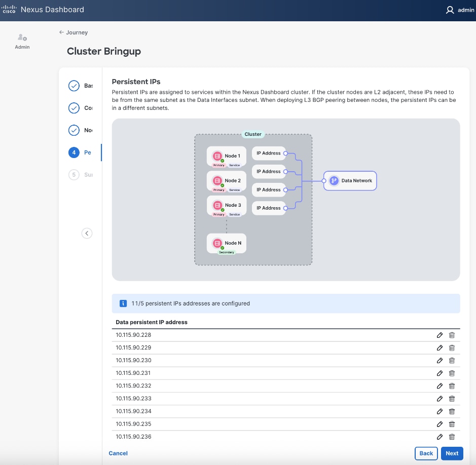This screenshot has height=465, width=476.
Task: Proceed with the Next button
Action: click(x=452, y=453)
